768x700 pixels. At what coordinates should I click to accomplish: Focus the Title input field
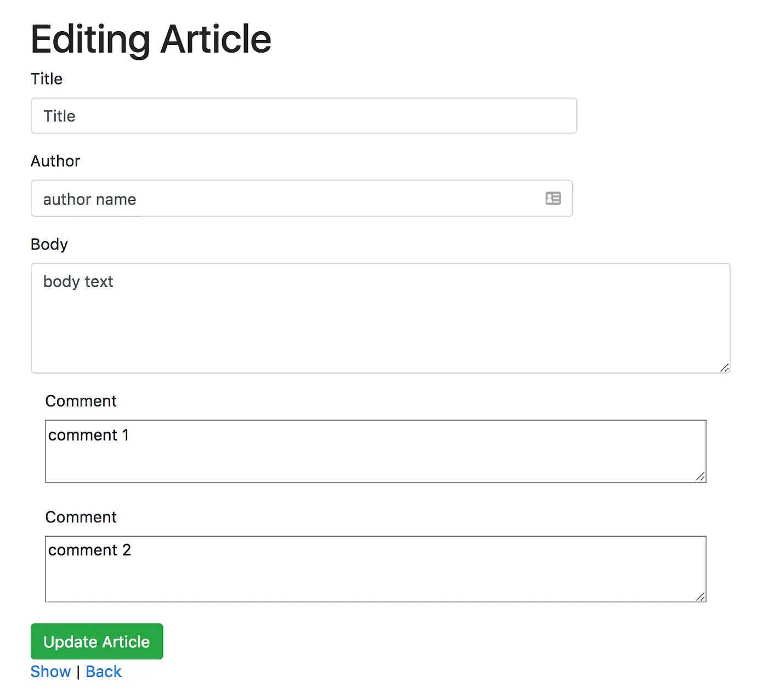click(x=303, y=116)
